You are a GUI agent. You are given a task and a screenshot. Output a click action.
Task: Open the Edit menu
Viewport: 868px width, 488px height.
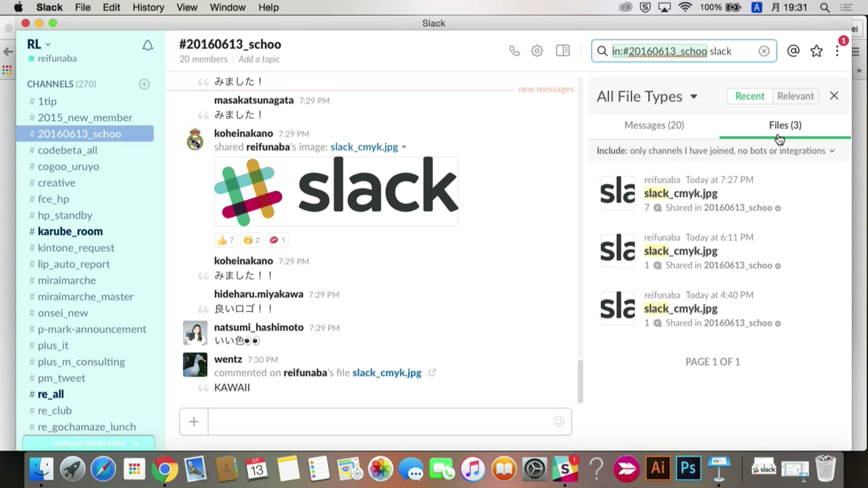click(x=111, y=7)
